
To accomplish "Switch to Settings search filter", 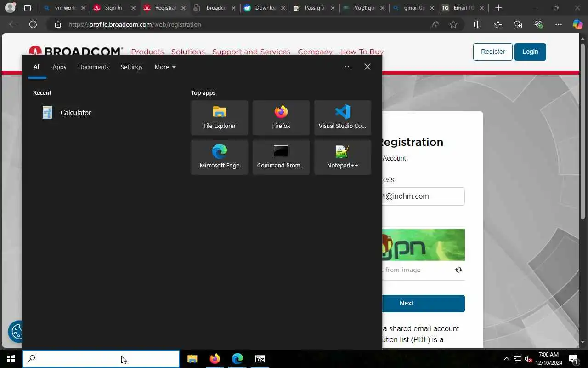I will [131, 67].
